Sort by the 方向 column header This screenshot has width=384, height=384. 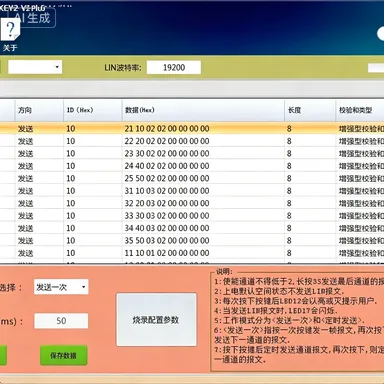(x=39, y=110)
